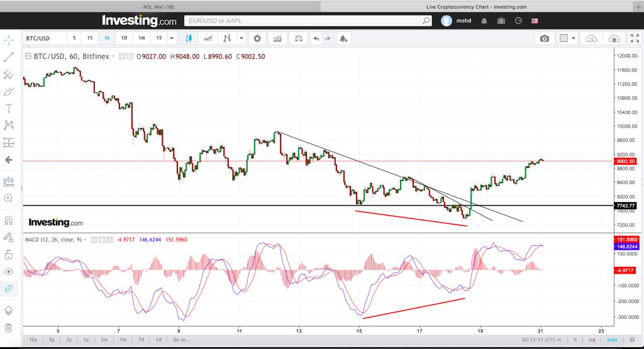
Task: Select the pitchfork drawing tool
Action: point(9,74)
